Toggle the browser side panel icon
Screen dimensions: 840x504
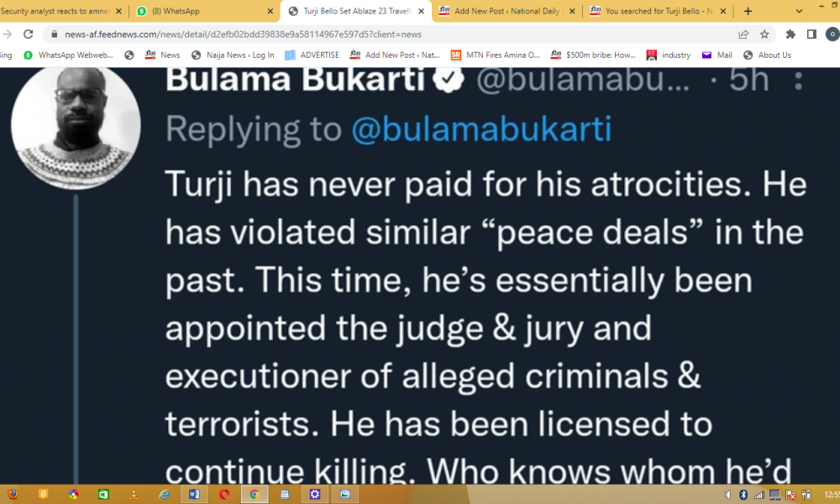(811, 34)
